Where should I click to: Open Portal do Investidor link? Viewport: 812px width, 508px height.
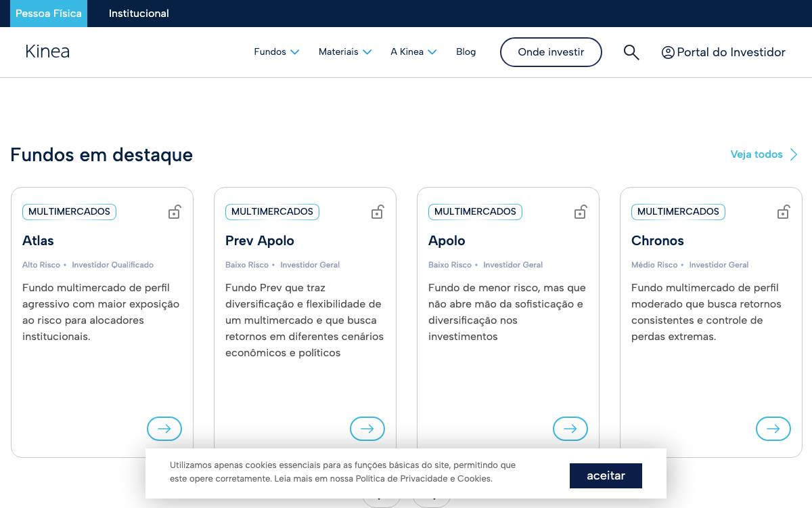(723, 52)
